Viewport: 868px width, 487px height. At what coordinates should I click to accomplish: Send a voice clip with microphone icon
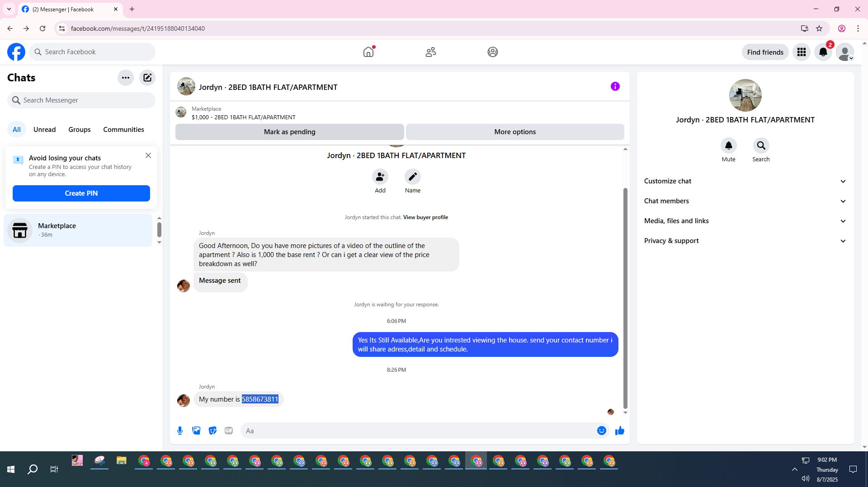pyautogui.click(x=180, y=431)
